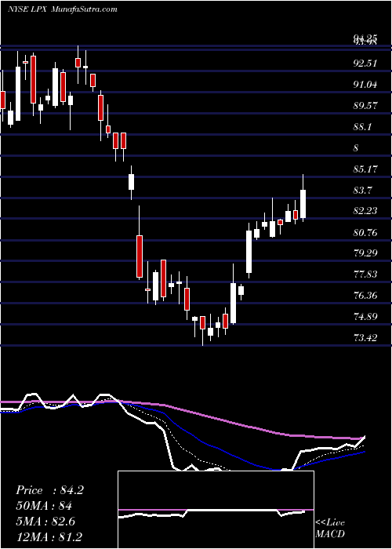
Task: Click inside the MACD inset chart box
Action: click(x=216, y=510)
